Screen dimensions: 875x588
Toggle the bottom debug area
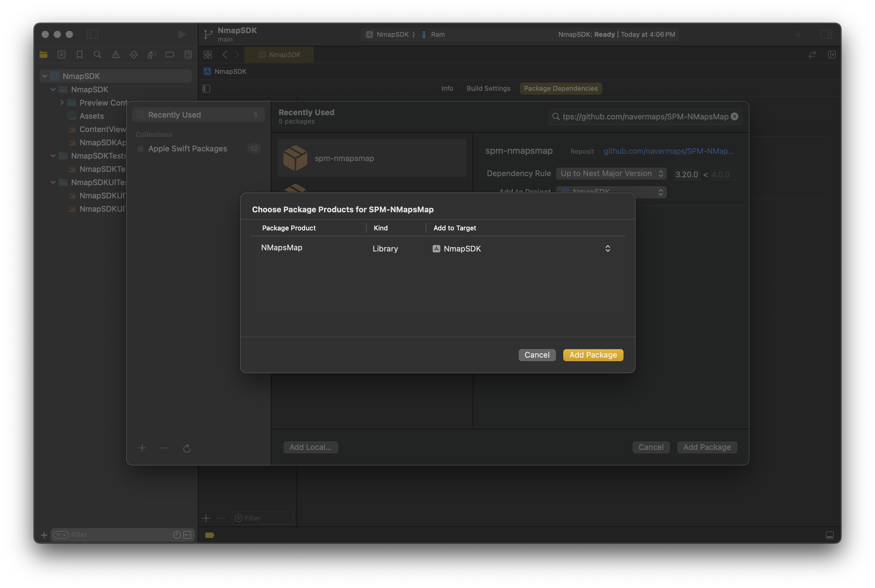click(830, 535)
